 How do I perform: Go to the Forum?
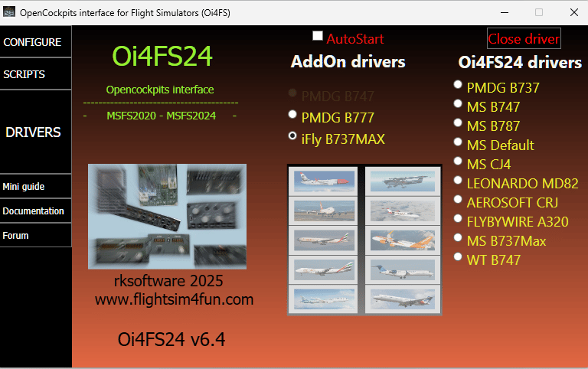(x=36, y=235)
